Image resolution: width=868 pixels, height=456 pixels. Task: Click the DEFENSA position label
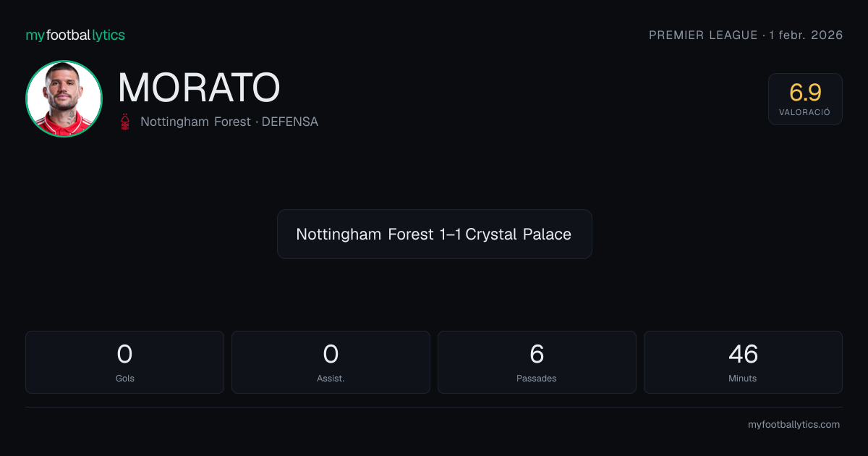coord(290,122)
